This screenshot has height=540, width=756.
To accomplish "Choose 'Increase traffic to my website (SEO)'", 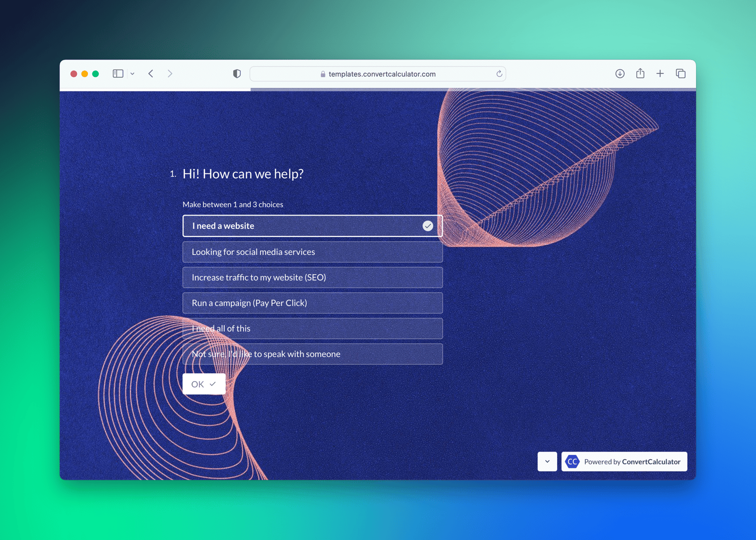I will 312,277.
